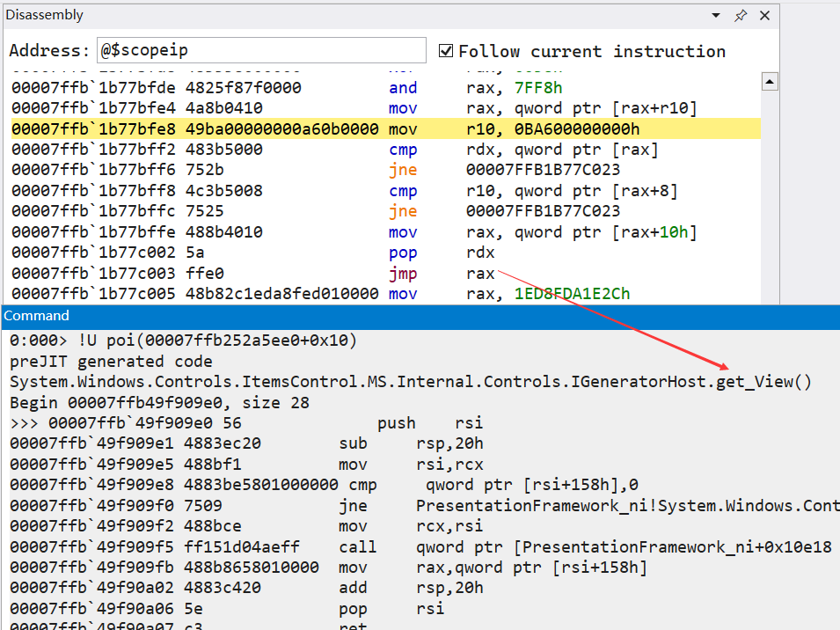Open the Disassembly panel dropdown menu

[x=714, y=15]
